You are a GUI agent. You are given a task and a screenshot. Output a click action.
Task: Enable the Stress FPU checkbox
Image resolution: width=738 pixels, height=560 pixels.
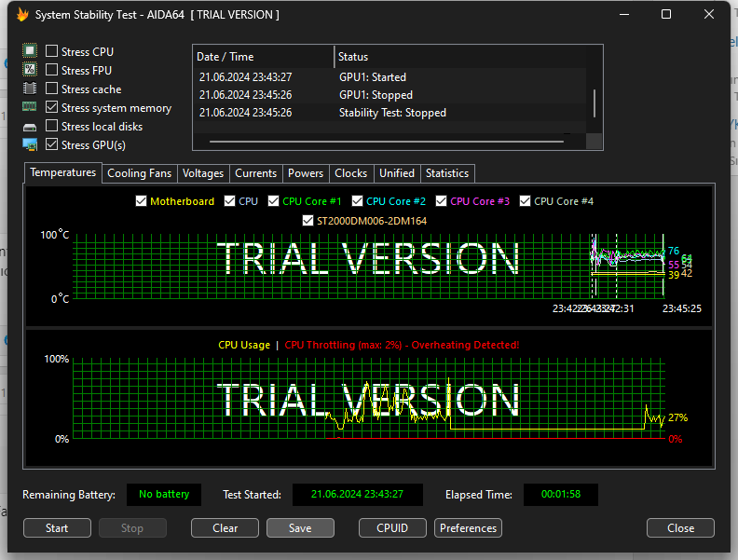click(x=52, y=70)
